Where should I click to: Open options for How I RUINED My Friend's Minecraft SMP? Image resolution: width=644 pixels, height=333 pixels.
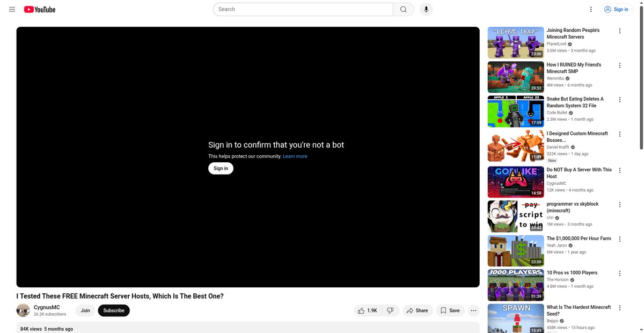point(620,66)
